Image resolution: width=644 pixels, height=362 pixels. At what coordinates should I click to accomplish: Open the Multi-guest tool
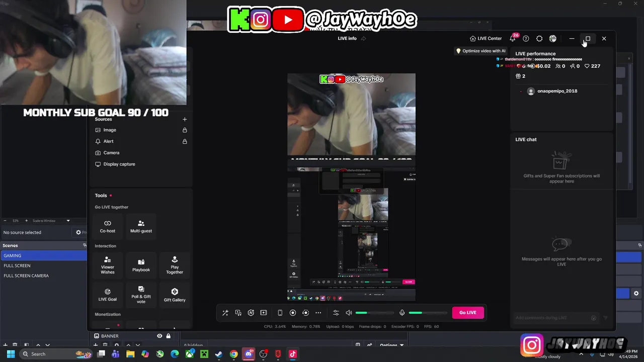(x=141, y=226)
